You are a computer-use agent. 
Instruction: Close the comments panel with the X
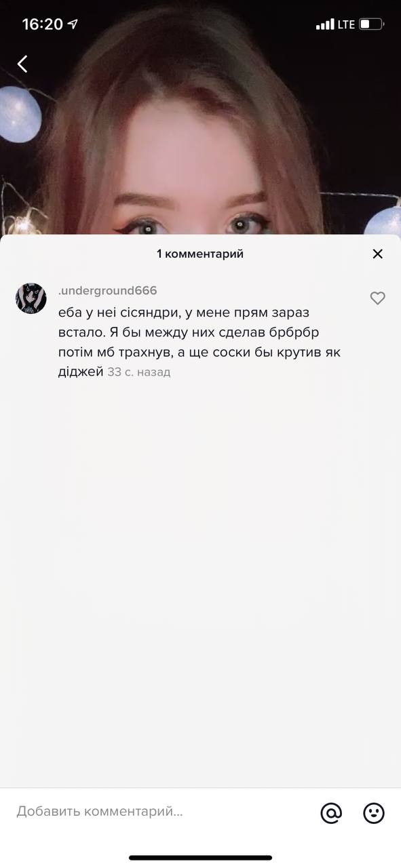pyautogui.click(x=378, y=254)
